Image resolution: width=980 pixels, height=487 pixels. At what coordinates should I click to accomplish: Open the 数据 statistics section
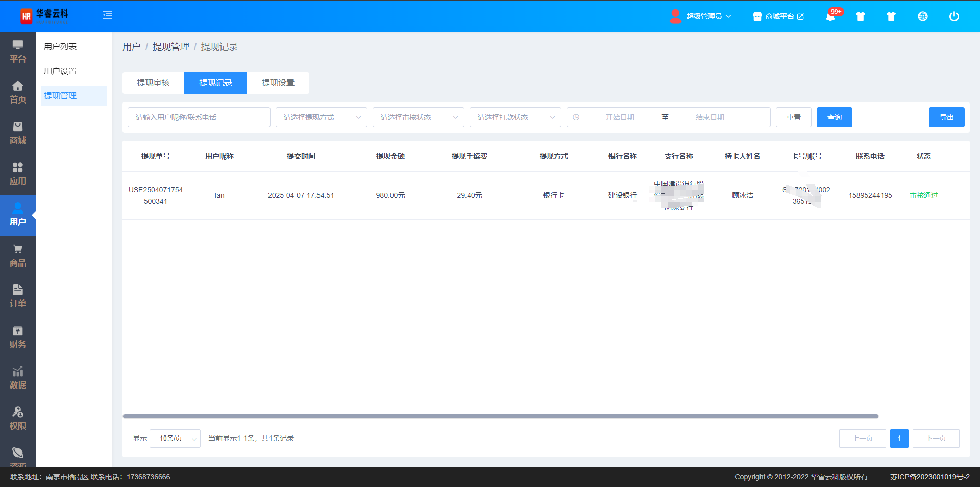point(18,378)
